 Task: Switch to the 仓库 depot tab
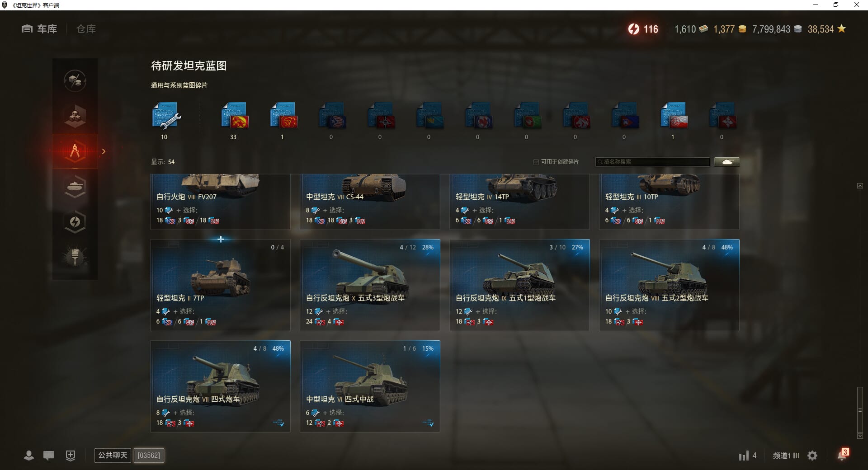point(86,29)
